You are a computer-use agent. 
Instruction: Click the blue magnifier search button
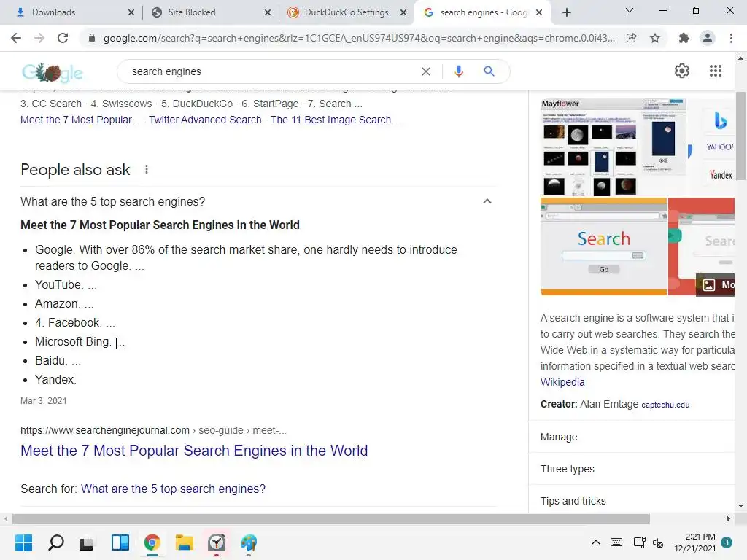(x=489, y=71)
